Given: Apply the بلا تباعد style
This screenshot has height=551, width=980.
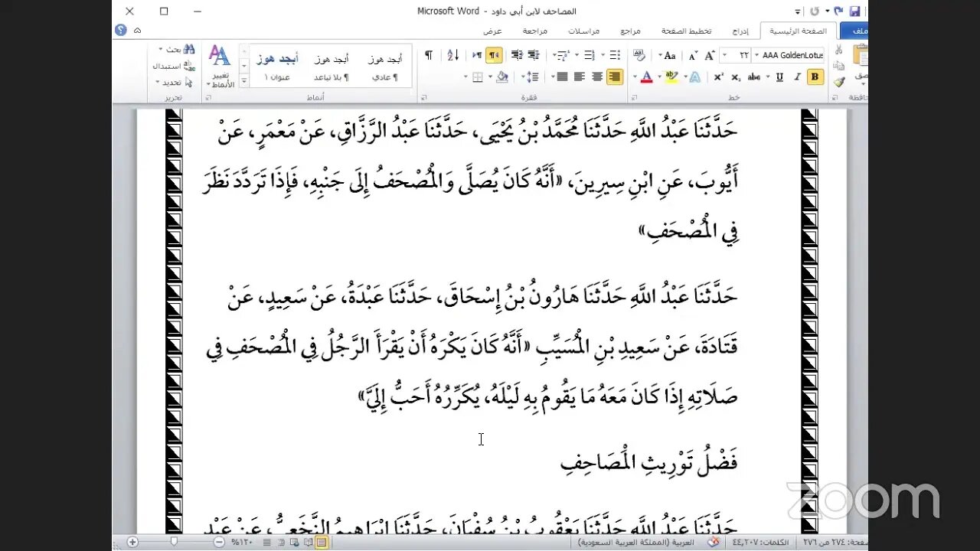Looking at the screenshot, I should pyautogui.click(x=331, y=67).
